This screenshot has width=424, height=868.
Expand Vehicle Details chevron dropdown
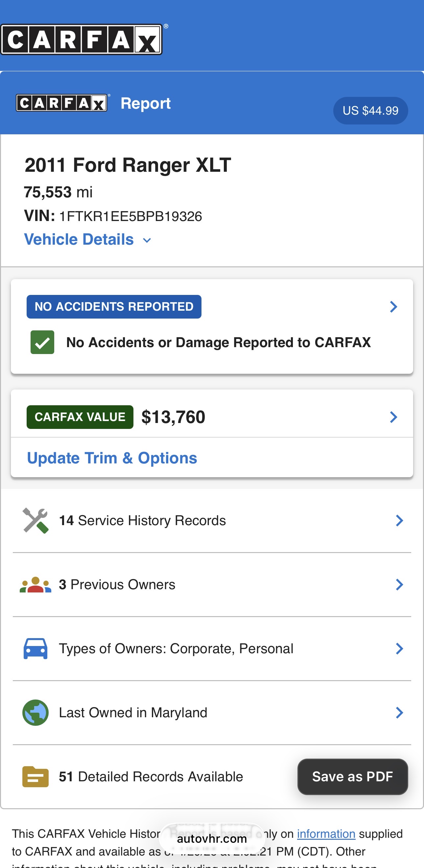(x=147, y=240)
